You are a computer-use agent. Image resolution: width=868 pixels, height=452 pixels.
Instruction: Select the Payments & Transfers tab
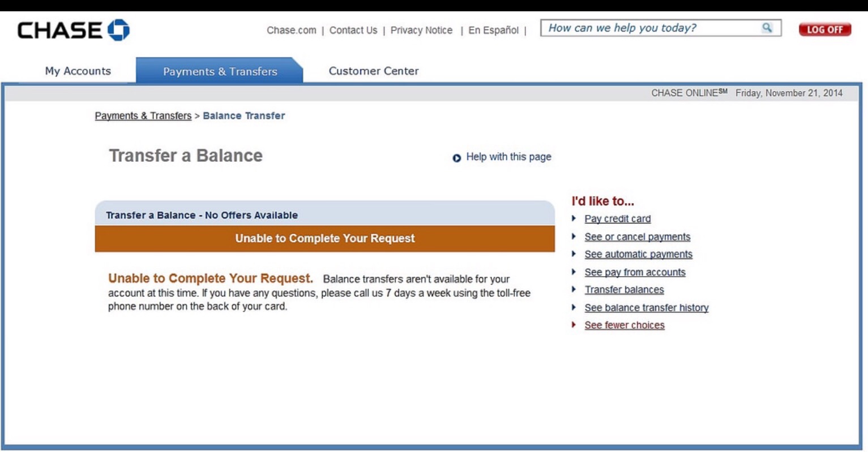pyautogui.click(x=220, y=72)
